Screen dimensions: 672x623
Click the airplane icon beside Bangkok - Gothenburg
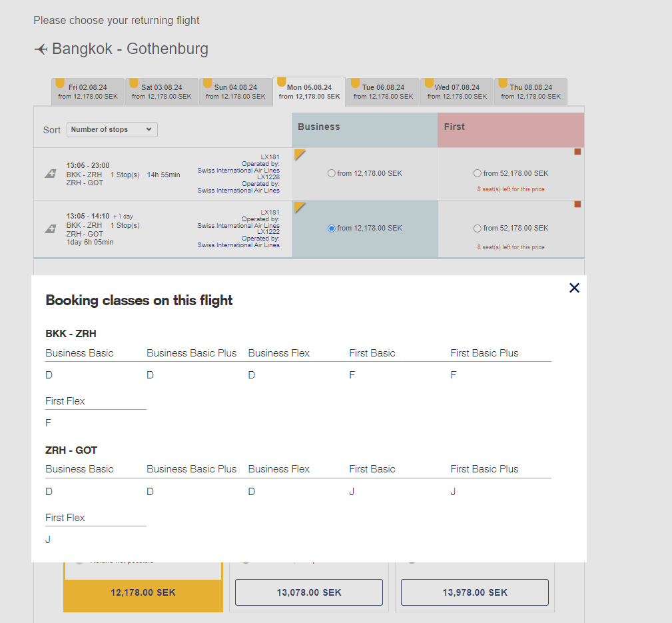[x=41, y=49]
